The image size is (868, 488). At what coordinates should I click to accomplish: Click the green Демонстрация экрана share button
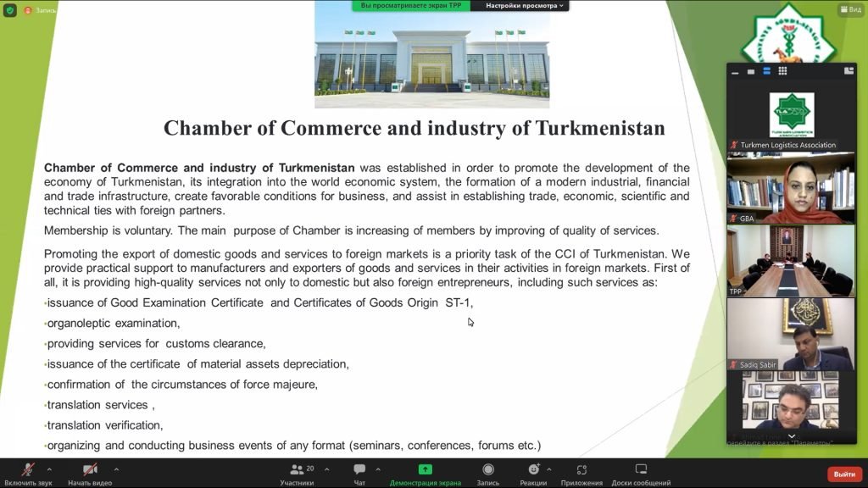pyautogui.click(x=426, y=474)
